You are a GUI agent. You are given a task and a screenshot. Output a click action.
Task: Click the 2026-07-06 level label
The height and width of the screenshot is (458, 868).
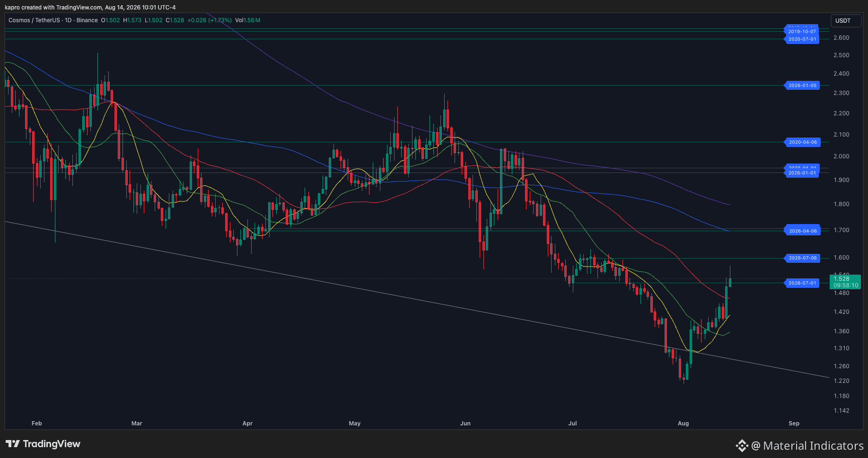(802, 258)
